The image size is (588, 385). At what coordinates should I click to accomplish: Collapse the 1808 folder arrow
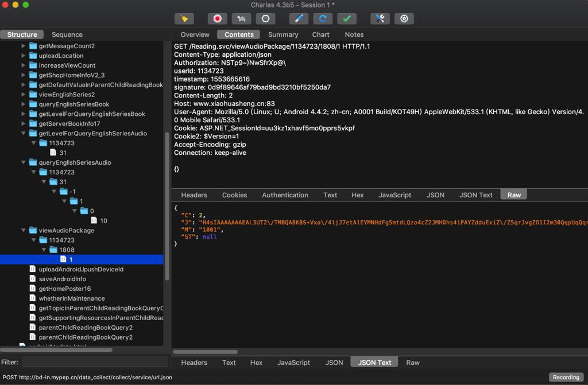[44, 250]
